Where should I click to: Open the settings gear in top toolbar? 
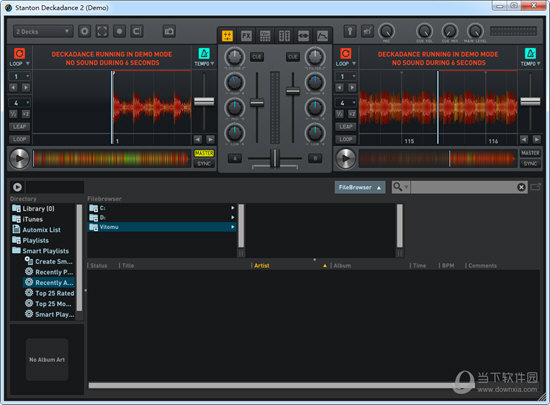[x=84, y=32]
